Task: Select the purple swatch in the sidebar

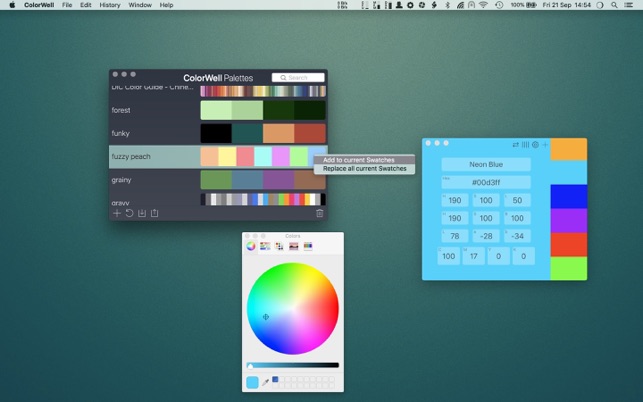Action: [568, 221]
